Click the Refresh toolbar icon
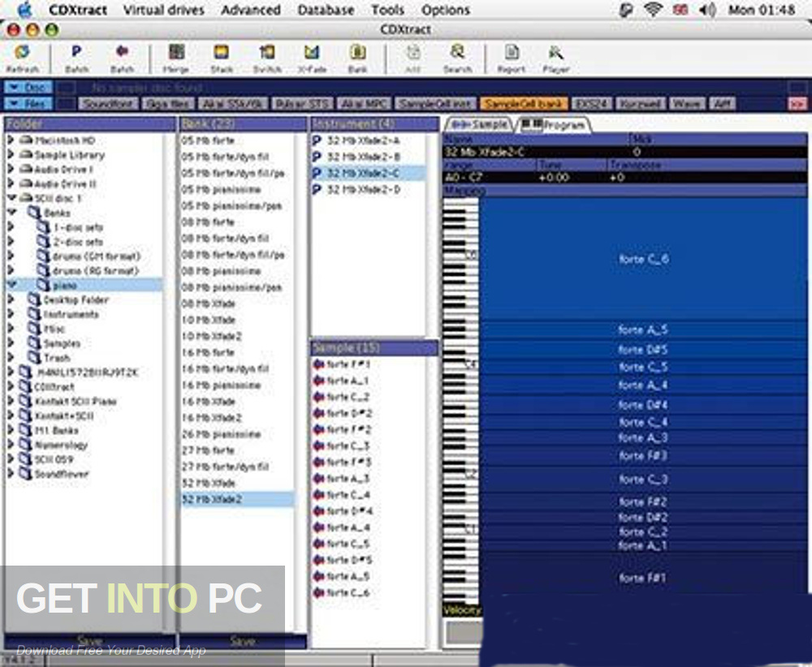The image size is (812, 667). [22, 52]
